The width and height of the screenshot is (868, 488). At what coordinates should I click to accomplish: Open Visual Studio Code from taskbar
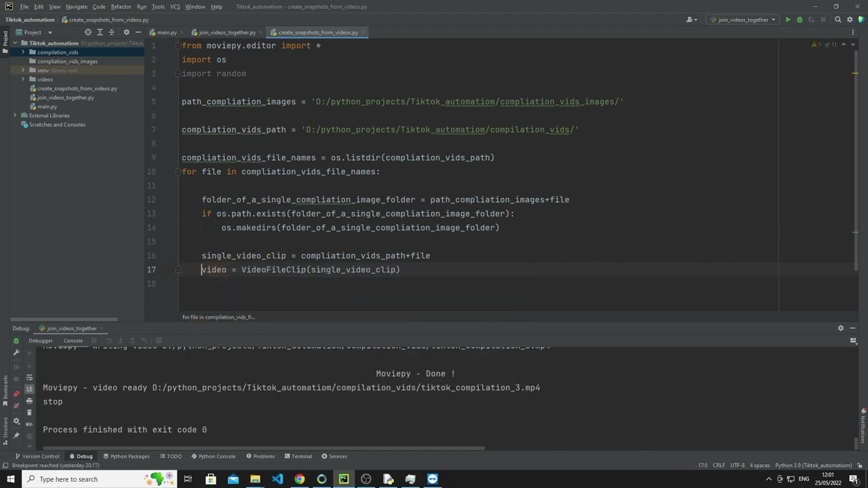coord(277,479)
